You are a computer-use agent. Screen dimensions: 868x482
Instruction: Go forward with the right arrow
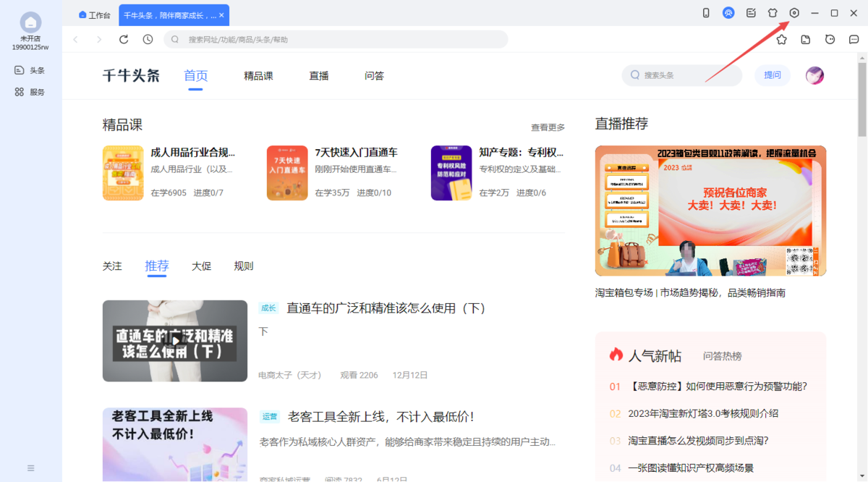(99, 39)
